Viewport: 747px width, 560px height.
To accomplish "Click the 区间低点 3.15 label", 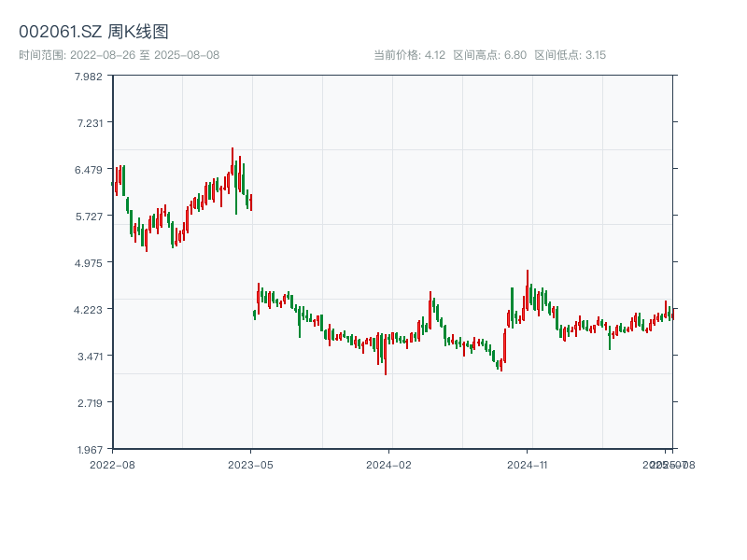I will coord(570,55).
